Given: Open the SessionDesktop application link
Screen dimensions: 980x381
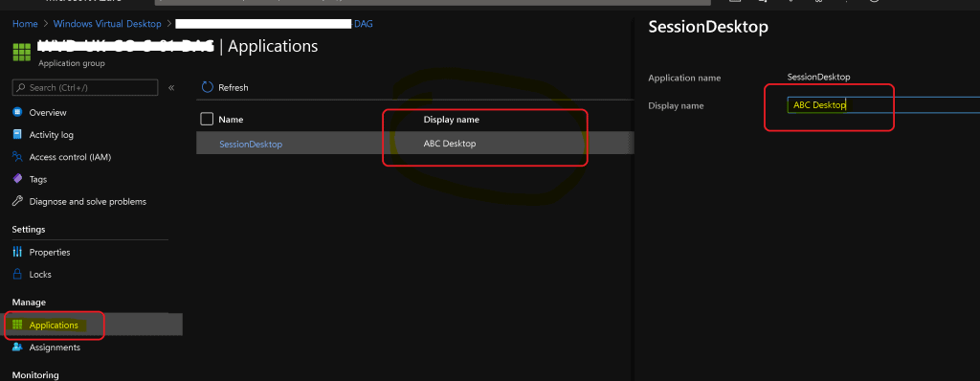Looking at the screenshot, I should (251, 144).
